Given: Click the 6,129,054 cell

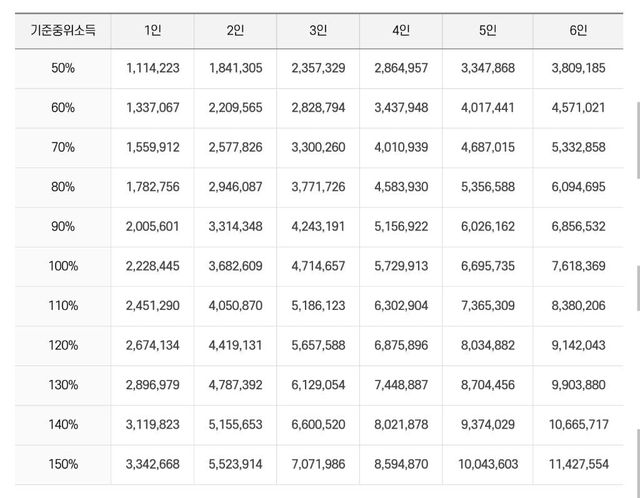Looking at the screenshot, I should [x=318, y=386].
